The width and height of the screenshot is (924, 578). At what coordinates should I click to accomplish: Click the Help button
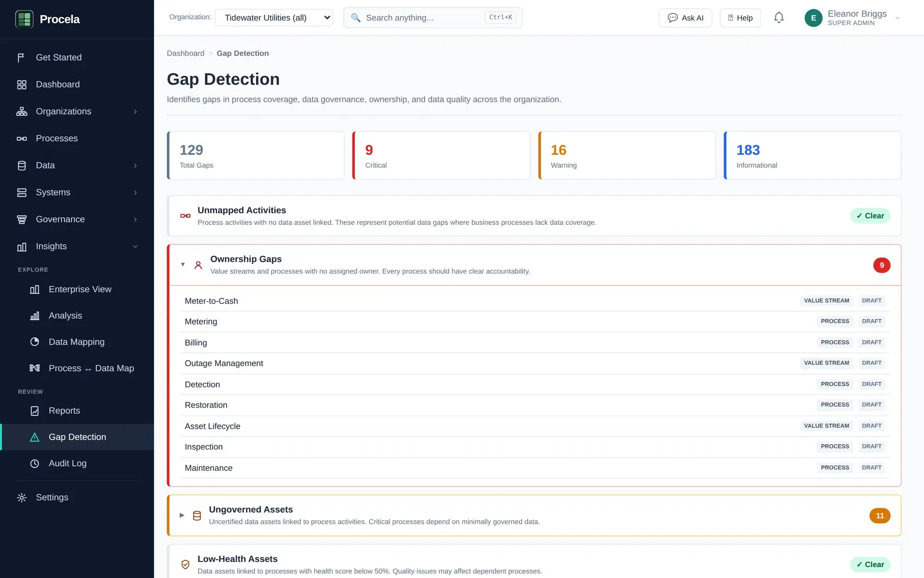(740, 18)
